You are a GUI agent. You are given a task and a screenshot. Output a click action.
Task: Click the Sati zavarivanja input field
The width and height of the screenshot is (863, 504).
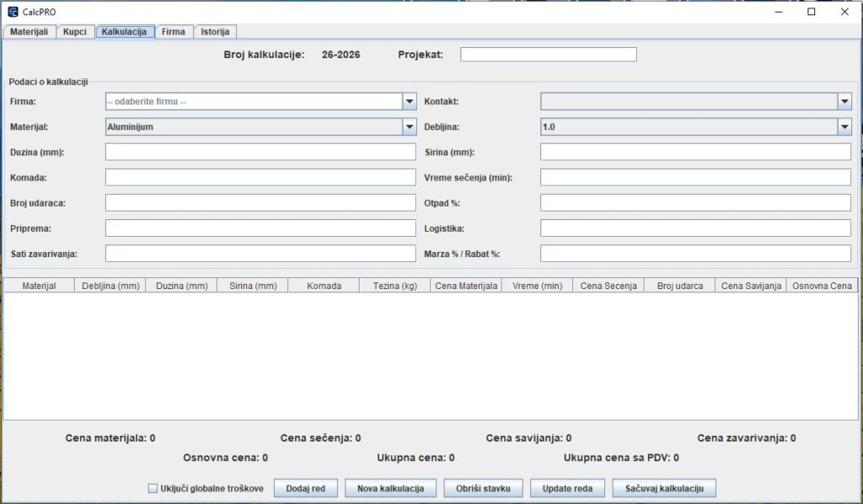260,253
